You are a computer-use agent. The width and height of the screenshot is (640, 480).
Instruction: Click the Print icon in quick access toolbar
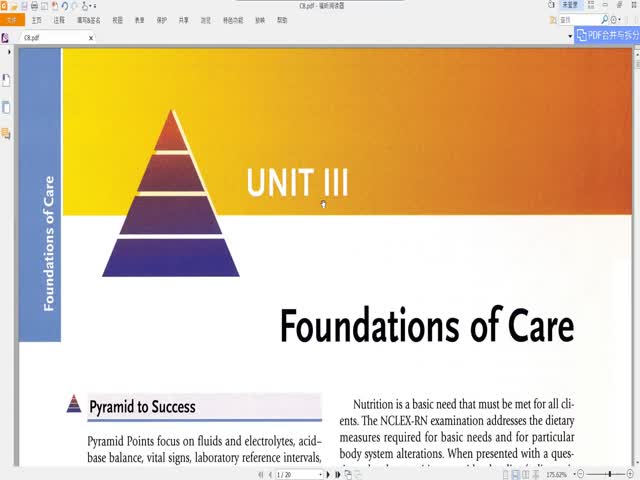point(35,6)
